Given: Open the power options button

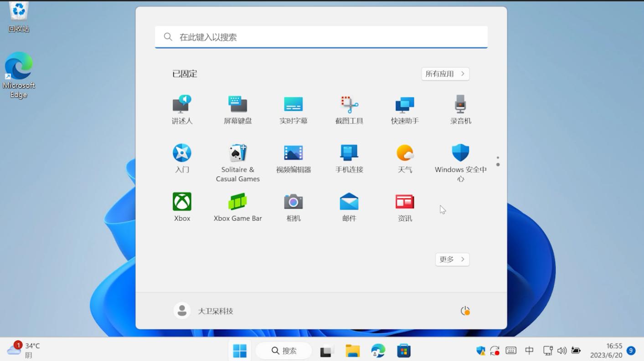Looking at the screenshot, I should (x=465, y=310).
